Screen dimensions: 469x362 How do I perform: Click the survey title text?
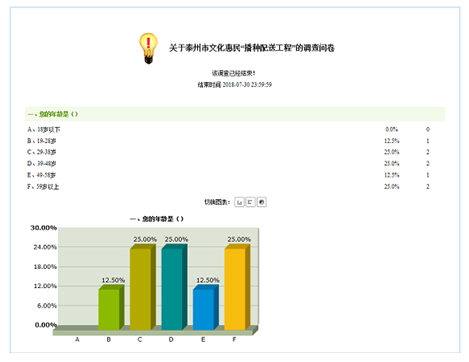(x=252, y=48)
